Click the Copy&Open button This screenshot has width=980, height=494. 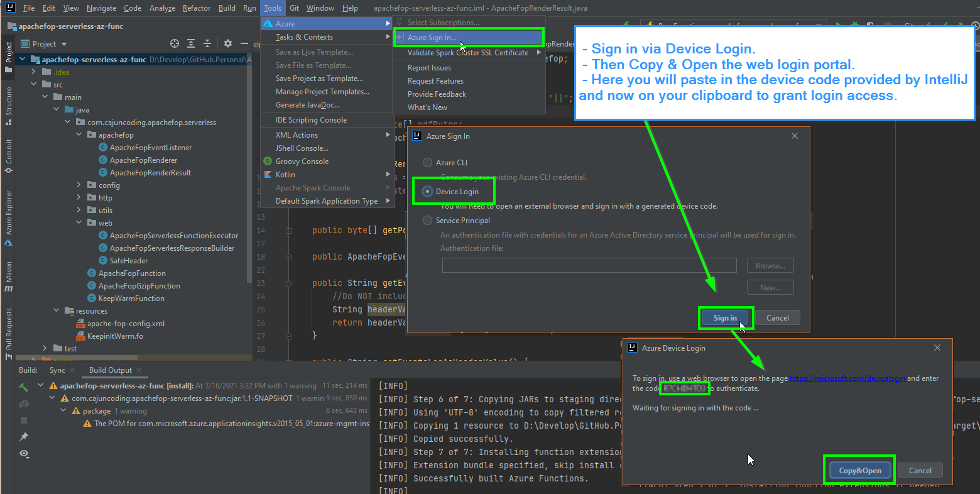point(860,471)
